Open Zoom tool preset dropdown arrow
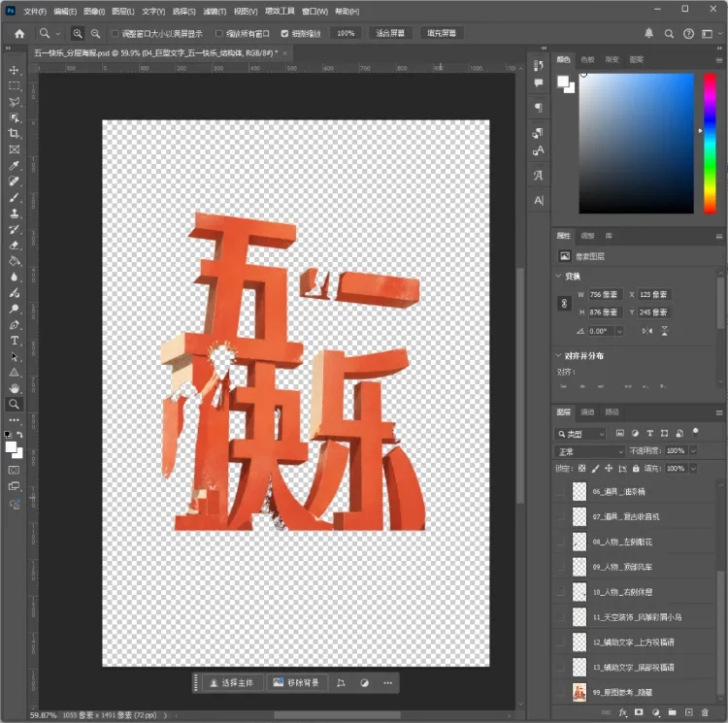728x723 pixels. tap(58, 33)
